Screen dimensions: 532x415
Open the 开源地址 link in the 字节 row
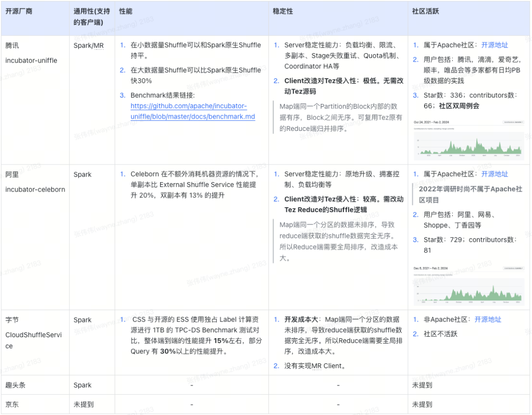coord(488,319)
